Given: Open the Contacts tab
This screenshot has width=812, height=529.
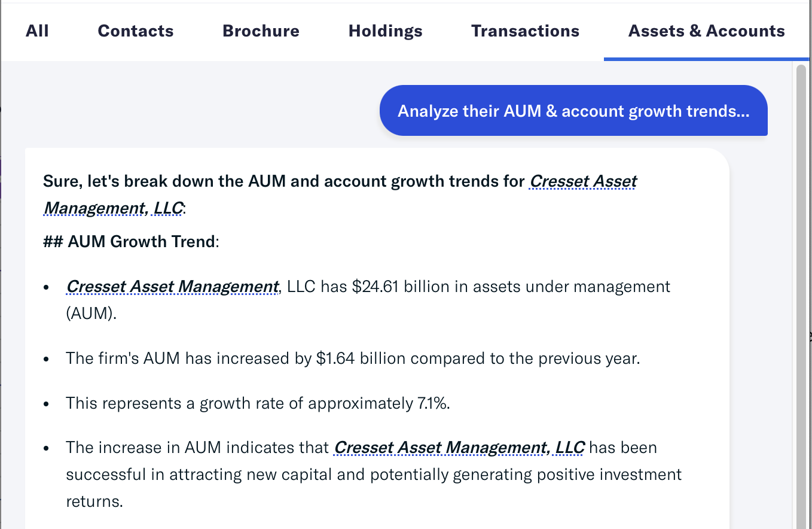Looking at the screenshot, I should [136, 31].
